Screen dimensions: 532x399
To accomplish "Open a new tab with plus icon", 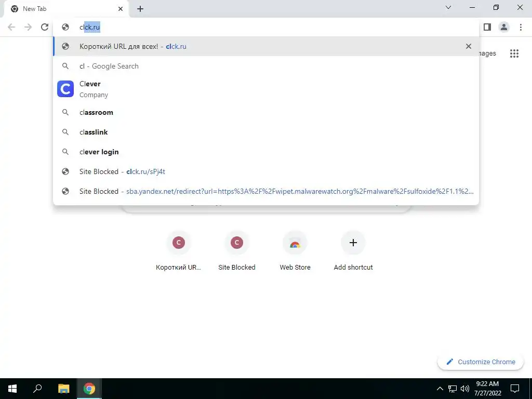I will (x=140, y=9).
